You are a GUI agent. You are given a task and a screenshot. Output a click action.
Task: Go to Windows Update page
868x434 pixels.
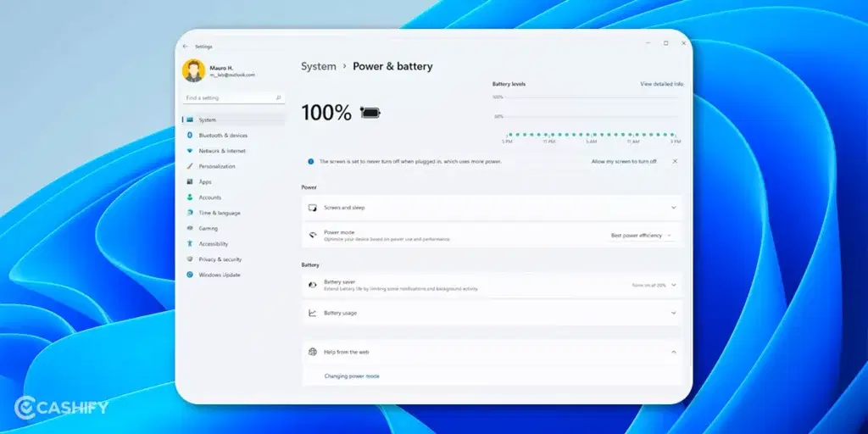click(234, 275)
